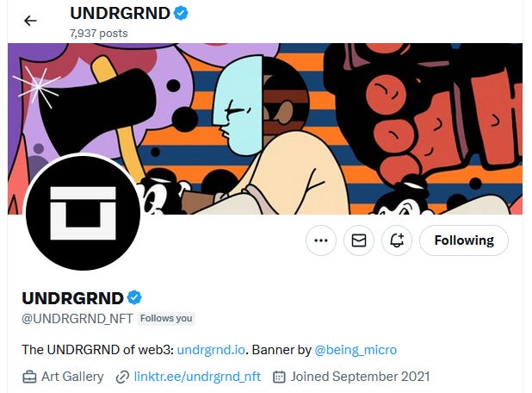Toggle the Following button
Image resolution: width=532 pixels, height=393 pixels.
click(x=464, y=240)
